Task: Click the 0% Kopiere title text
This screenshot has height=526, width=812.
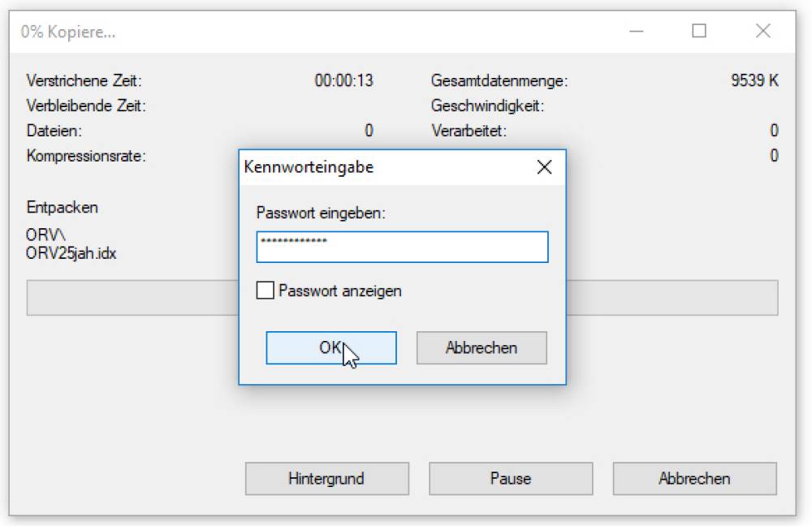Action: click(68, 32)
